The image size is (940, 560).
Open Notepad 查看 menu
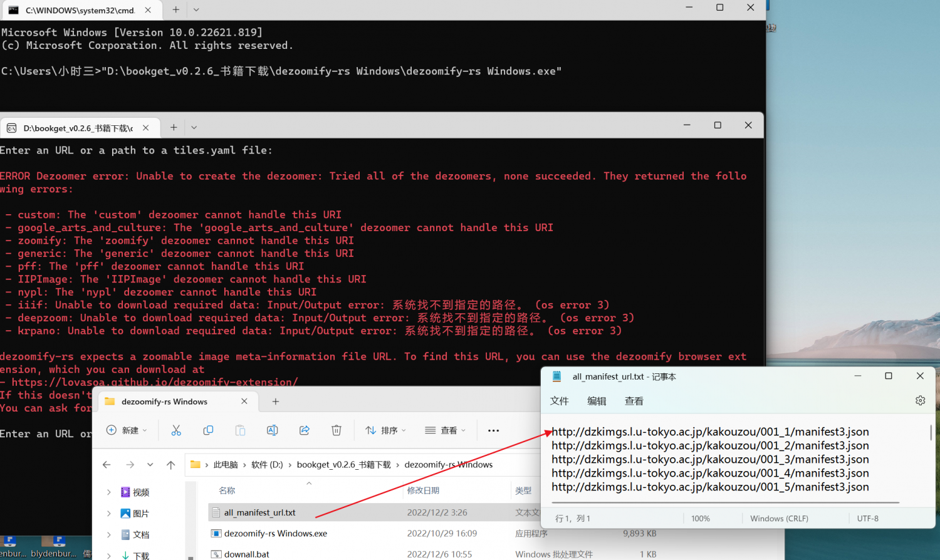click(x=634, y=401)
